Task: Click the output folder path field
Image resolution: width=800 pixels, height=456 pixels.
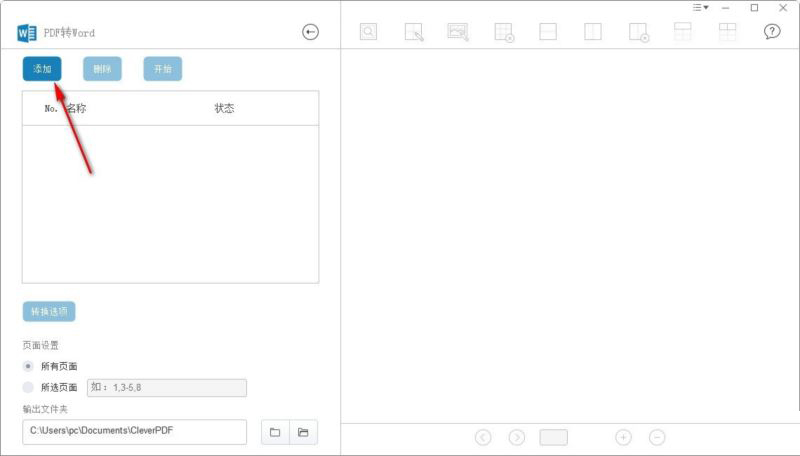Action: tap(135, 432)
